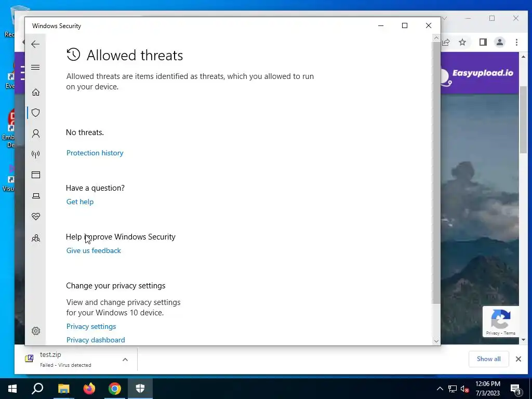Screen dimensions: 532x399
Task: Click the Windows Security scroll-down arrow
Action: click(436, 341)
